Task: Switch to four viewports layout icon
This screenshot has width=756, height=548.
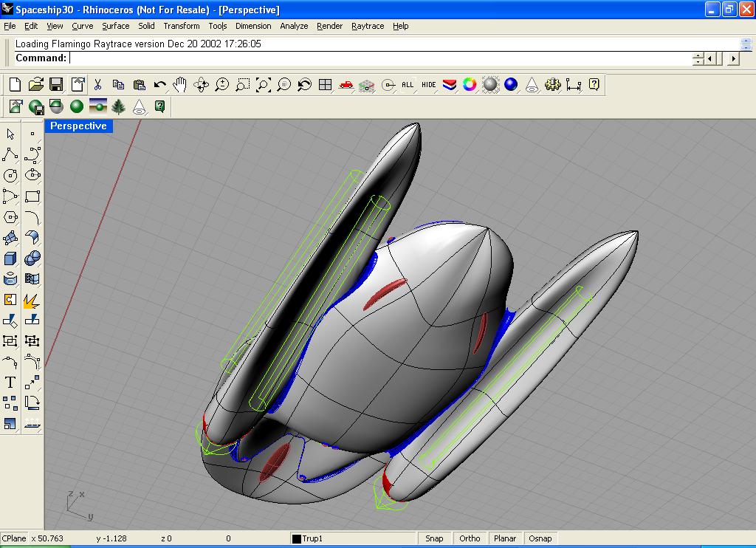Action: (x=326, y=85)
